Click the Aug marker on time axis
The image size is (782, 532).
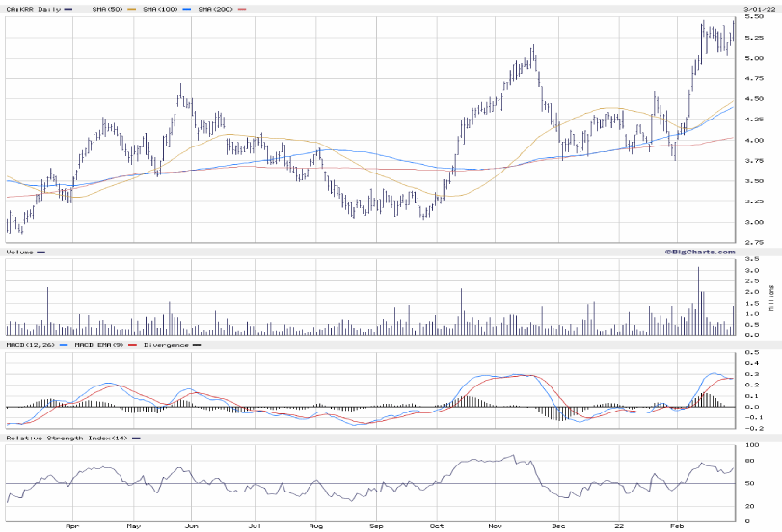pyautogui.click(x=315, y=527)
